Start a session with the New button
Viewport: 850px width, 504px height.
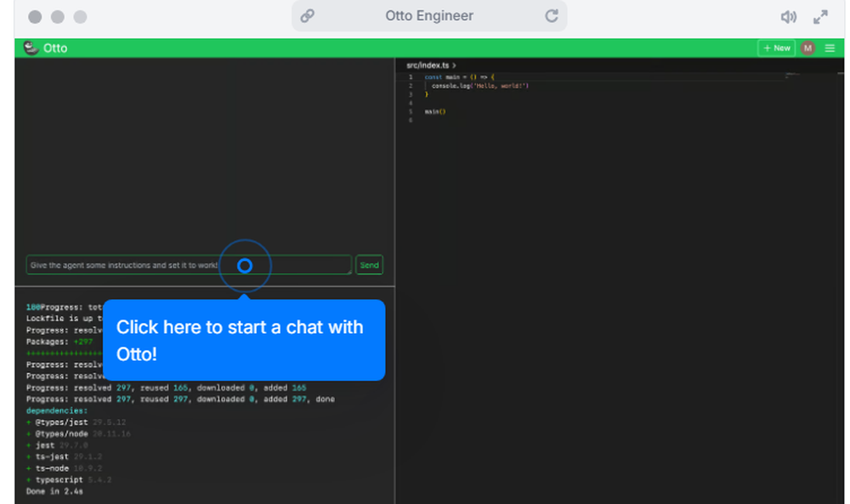[x=776, y=48]
